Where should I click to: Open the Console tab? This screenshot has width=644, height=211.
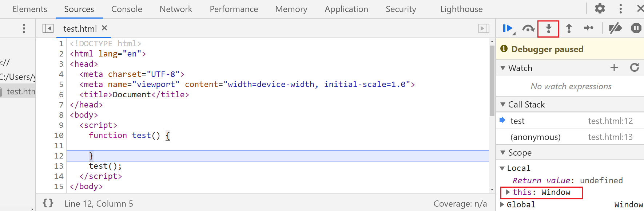(127, 9)
